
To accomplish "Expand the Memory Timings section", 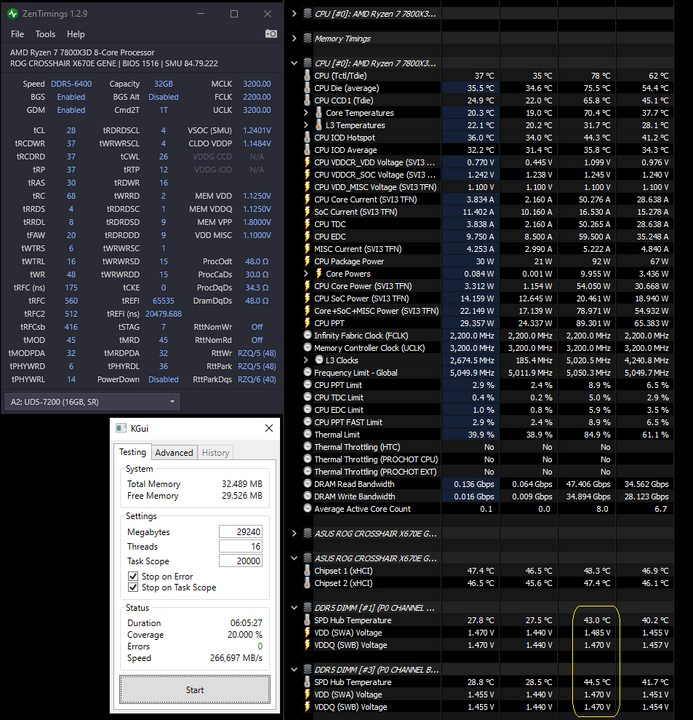I will tap(294, 39).
